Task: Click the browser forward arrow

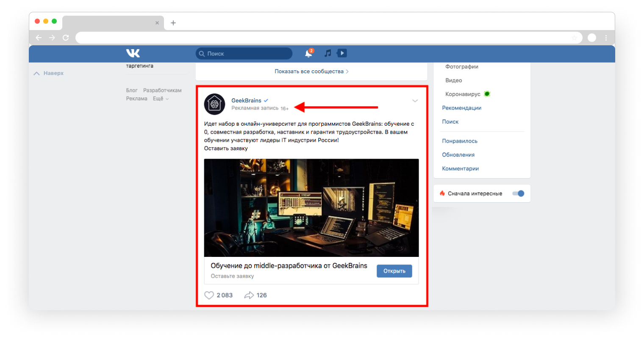Action: (x=52, y=38)
